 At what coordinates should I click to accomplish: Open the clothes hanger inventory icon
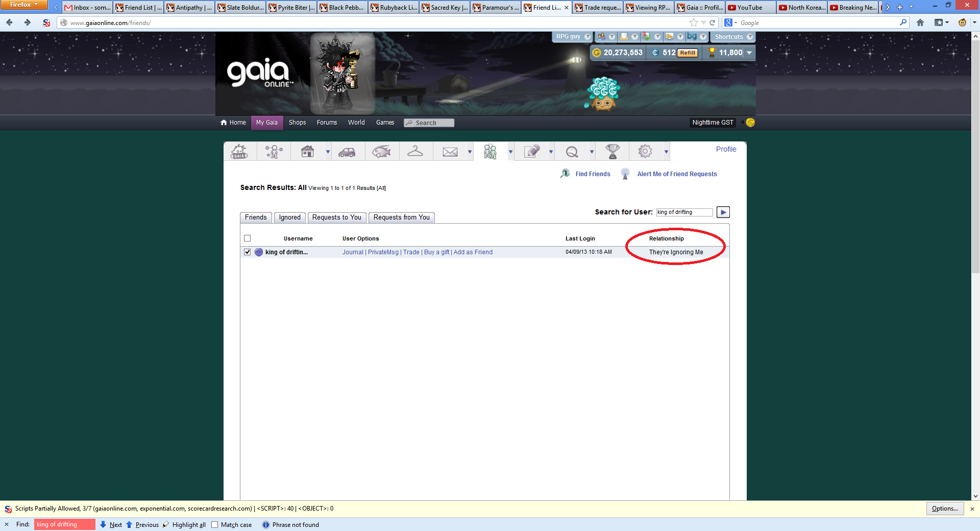(x=415, y=151)
